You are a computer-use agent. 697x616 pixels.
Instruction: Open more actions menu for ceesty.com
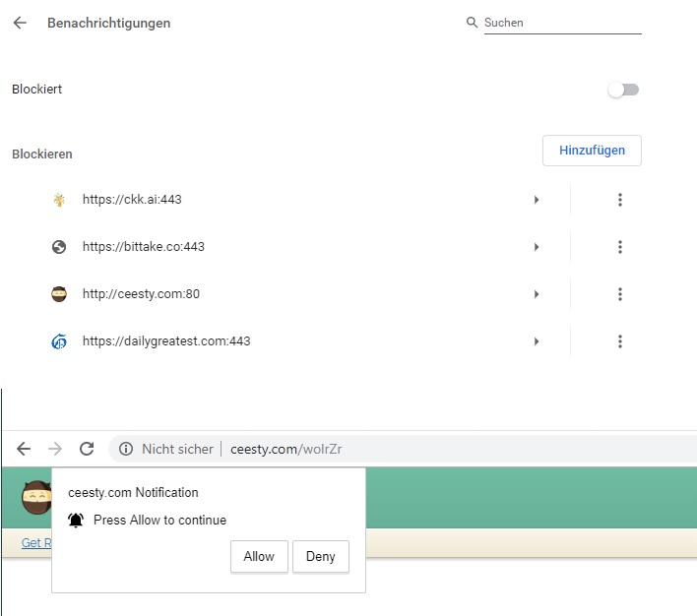[619, 294]
